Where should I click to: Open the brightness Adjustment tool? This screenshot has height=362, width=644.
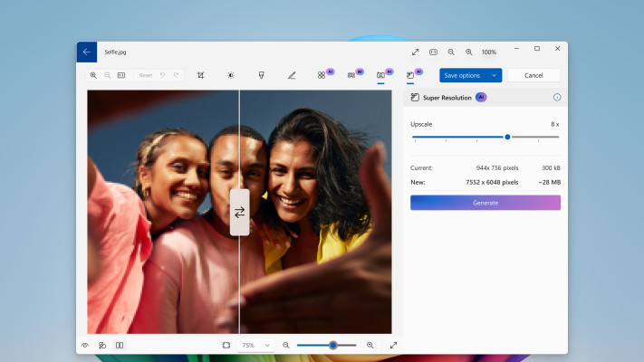click(231, 75)
